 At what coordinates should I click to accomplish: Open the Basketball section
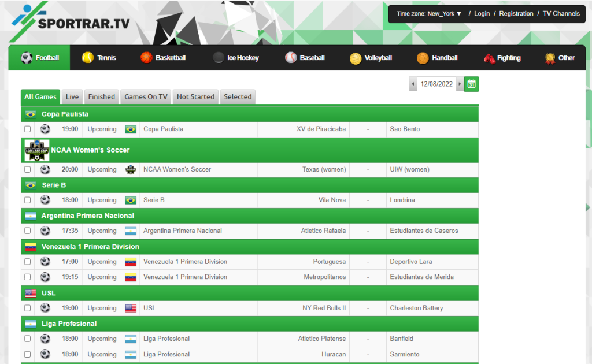coord(162,58)
